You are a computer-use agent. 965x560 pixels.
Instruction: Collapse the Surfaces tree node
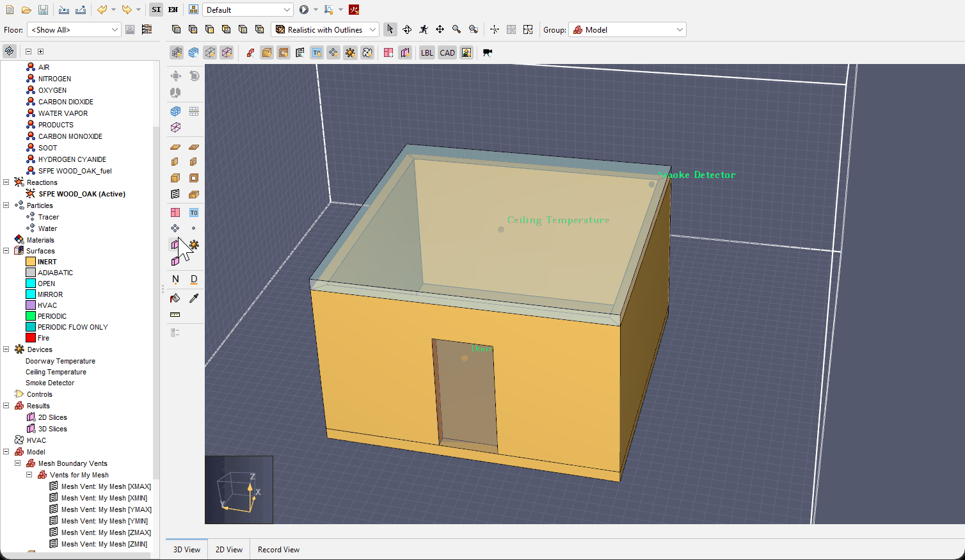click(6, 251)
